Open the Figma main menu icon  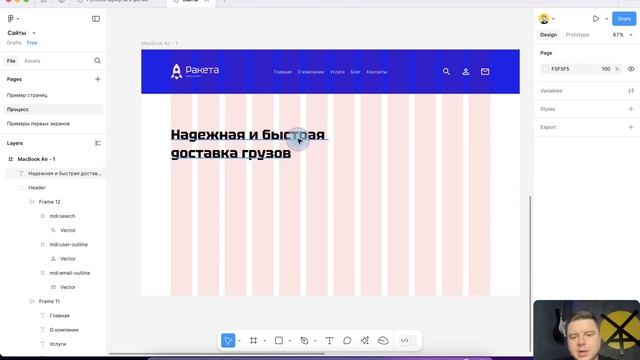click(11, 18)
